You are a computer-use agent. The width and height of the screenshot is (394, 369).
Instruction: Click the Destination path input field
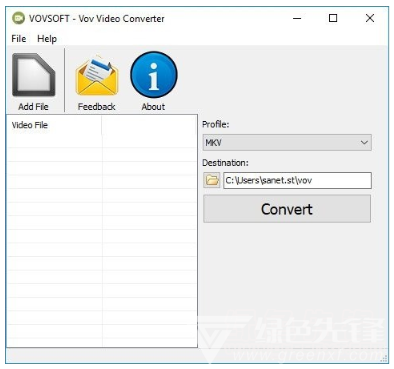tap(297, 180)
